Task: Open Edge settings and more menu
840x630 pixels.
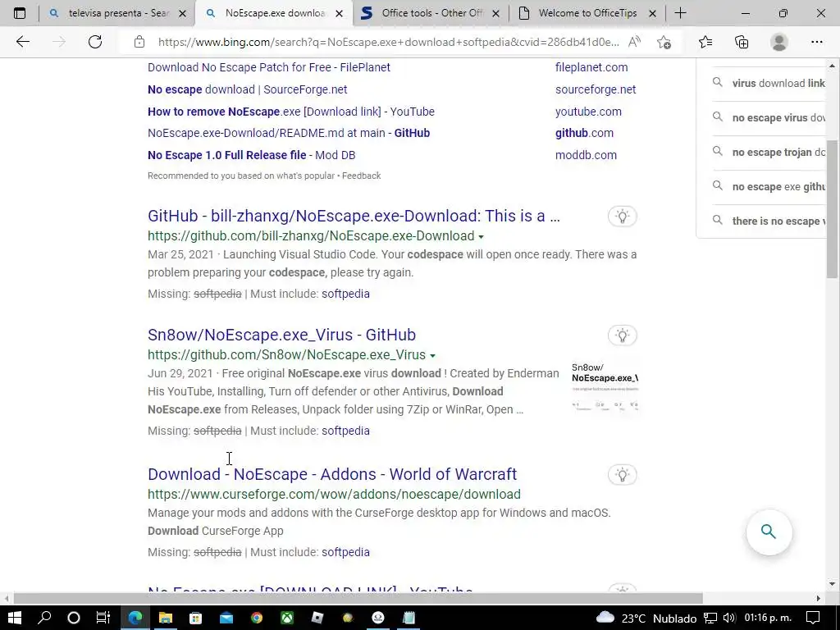Action: 817,42
